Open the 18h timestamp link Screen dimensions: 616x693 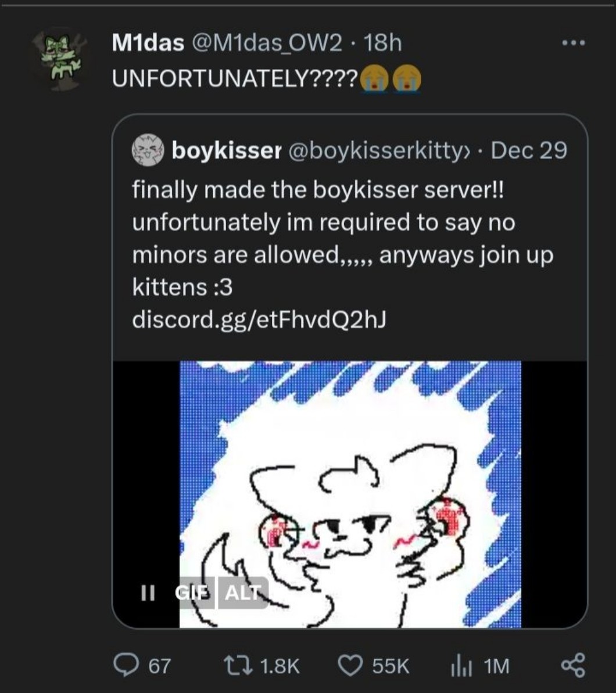point(382,42)
